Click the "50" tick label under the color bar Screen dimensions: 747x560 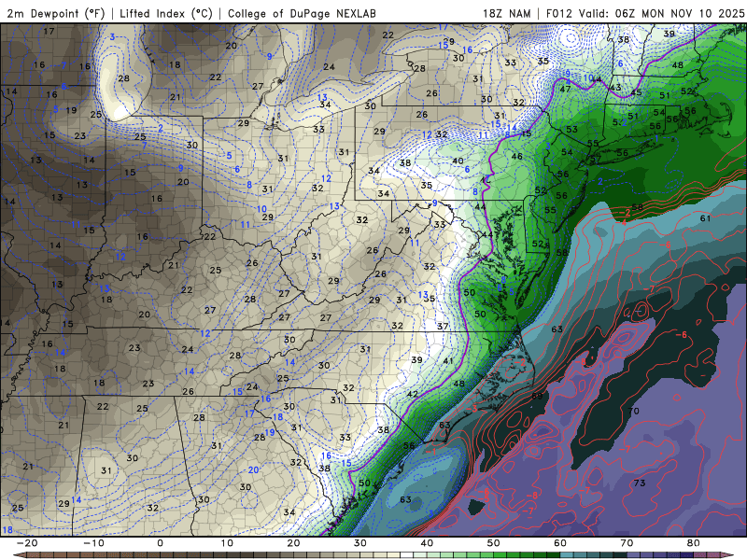click(x=494, y=543)
